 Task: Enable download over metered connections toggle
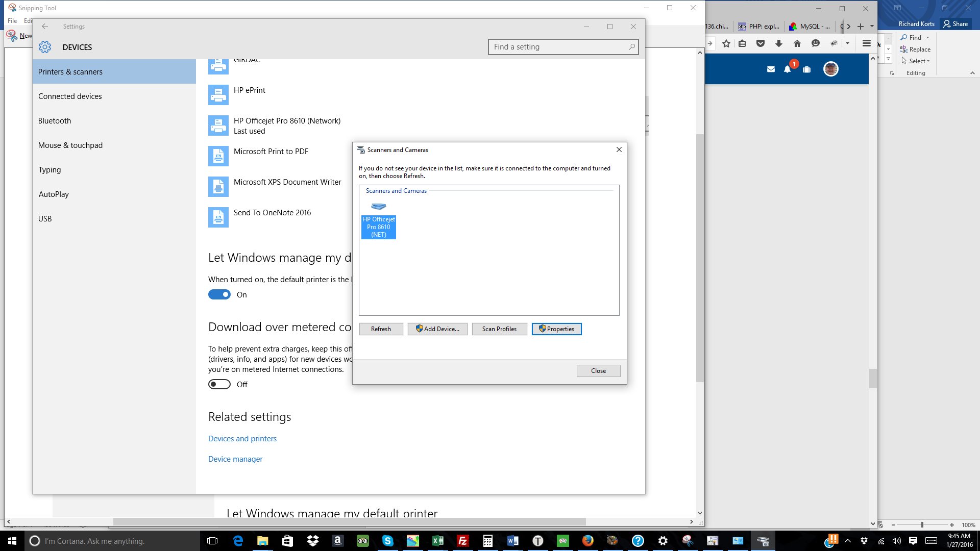click(x=219, y=384)
